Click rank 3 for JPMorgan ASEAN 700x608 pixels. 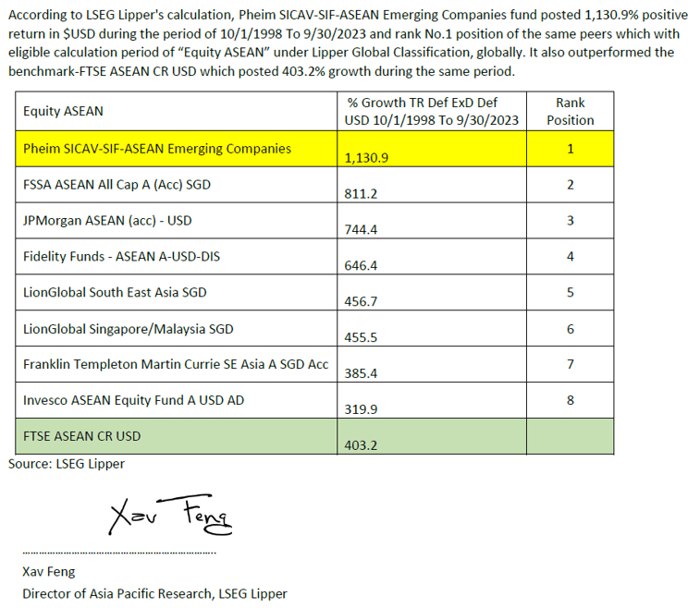click(571, 220)
